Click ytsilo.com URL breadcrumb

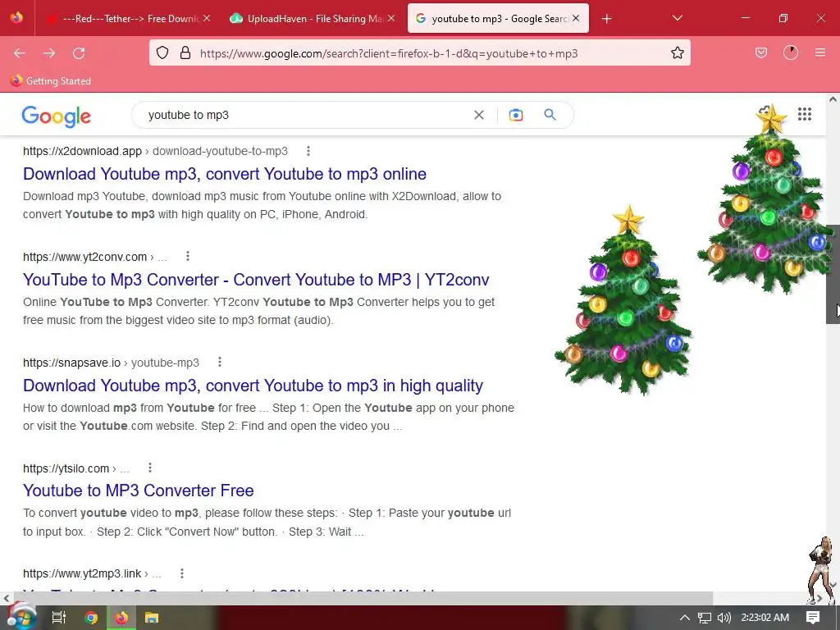[76, 468]
